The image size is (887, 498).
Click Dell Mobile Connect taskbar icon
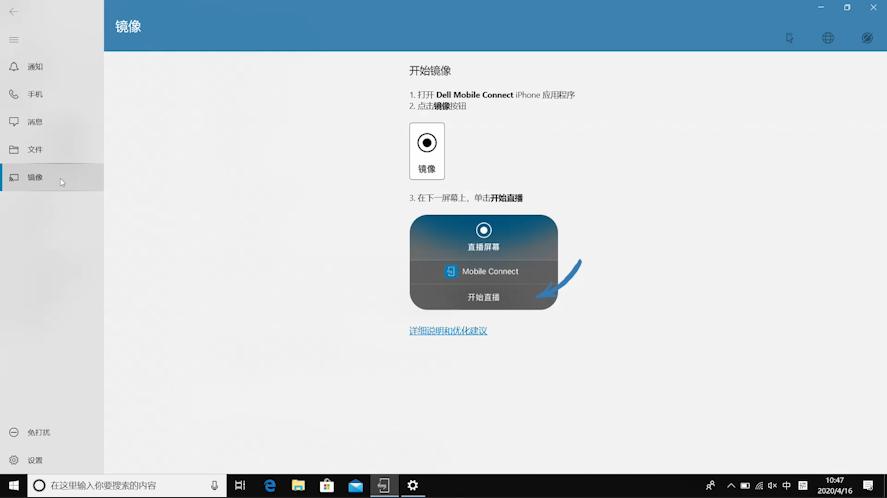384,486
